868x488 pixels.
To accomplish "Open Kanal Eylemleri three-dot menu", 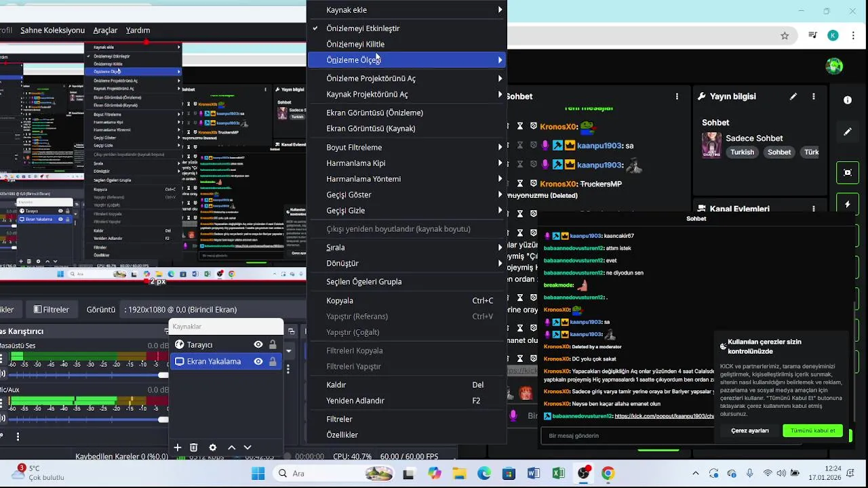I will pyautogui.click(x=814, y=209).
